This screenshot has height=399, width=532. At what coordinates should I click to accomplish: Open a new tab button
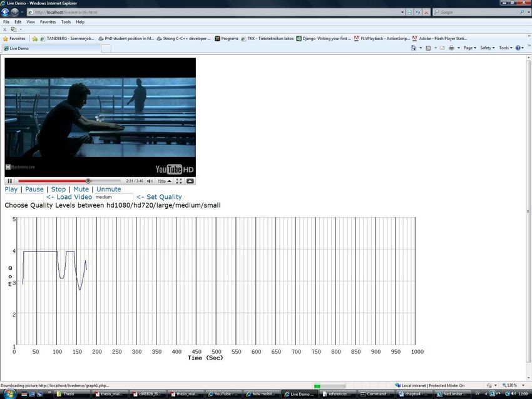tap(106, 49)
